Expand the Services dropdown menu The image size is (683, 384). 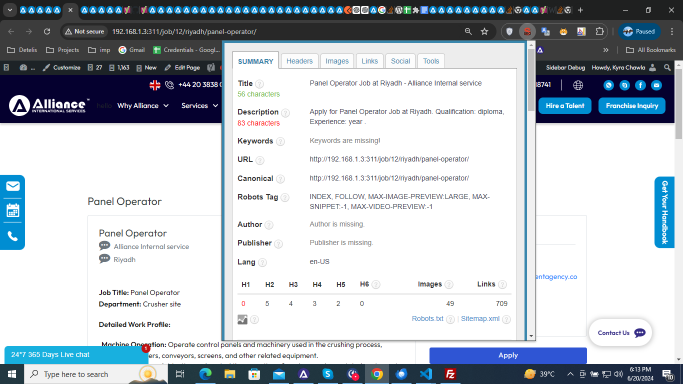tap(199, 105)
